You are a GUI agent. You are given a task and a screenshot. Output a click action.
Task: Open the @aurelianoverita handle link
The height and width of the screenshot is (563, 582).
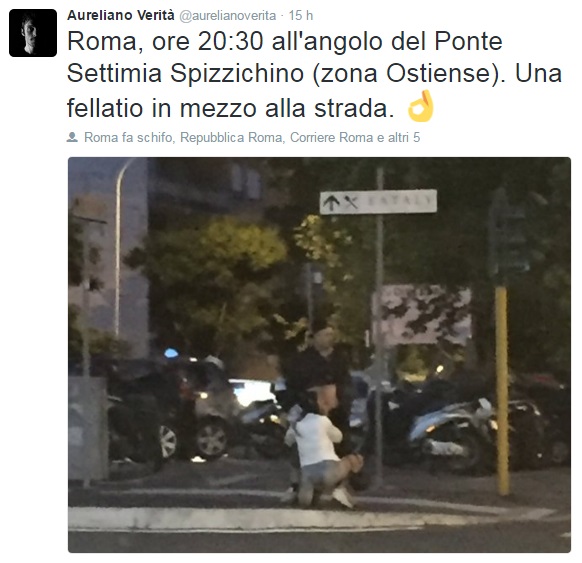pyautogui.click(x=228, y=16)
